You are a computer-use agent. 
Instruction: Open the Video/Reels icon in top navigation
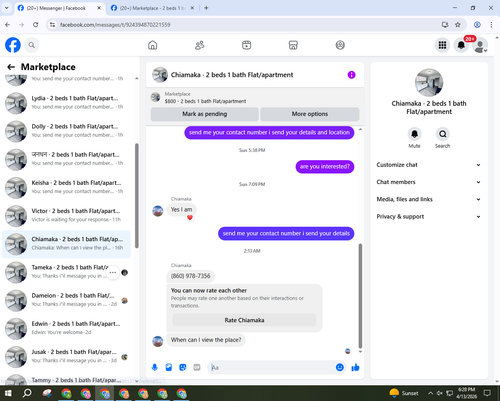246,45
